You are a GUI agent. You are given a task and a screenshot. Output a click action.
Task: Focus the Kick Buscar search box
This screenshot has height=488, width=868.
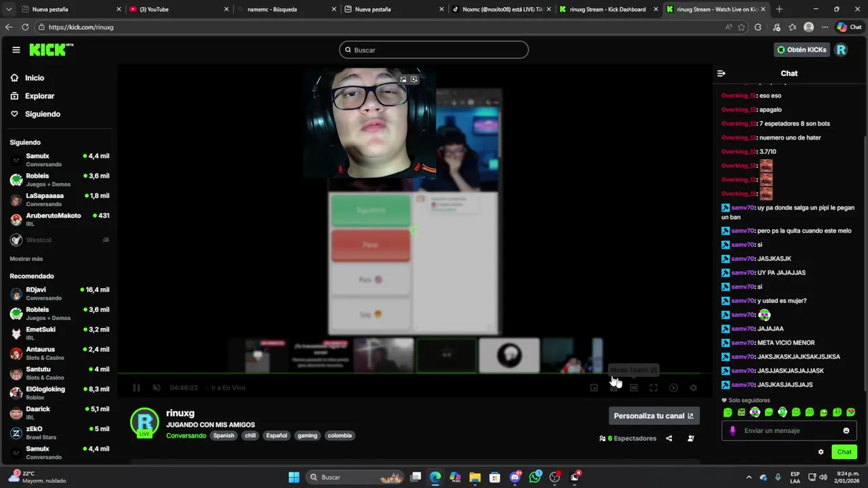[x=434, y=49]
